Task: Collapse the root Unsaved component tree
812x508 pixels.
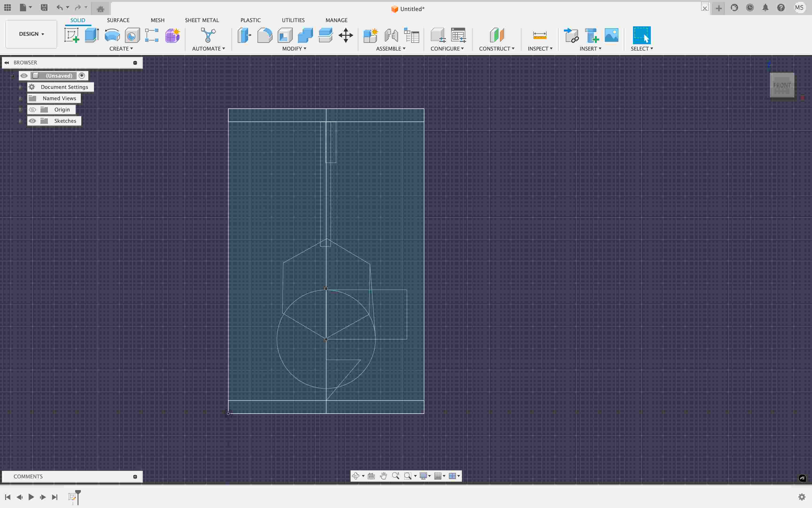Action: pyautogui.click(x=12, y=75)
